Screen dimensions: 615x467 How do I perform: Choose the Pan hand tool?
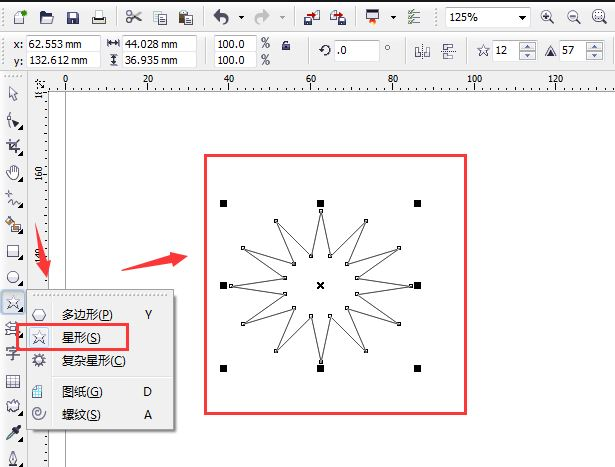pos(14,173)
